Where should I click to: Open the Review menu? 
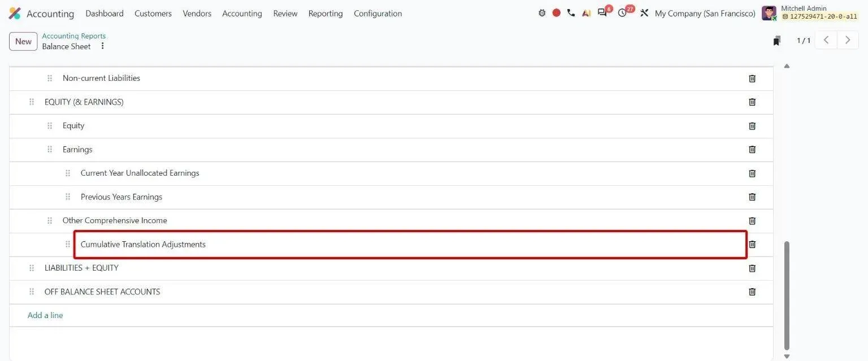(x=285, y=14)
